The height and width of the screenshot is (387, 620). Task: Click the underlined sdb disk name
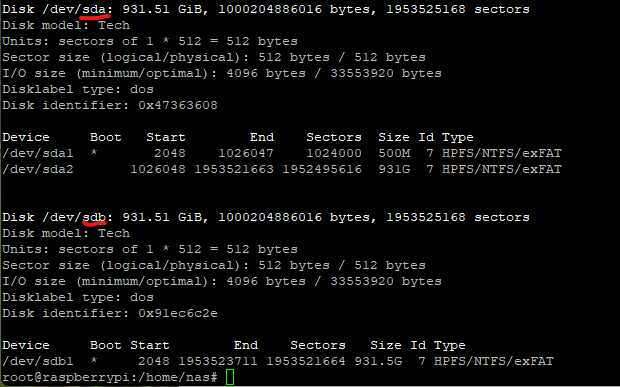coord(94,217)
